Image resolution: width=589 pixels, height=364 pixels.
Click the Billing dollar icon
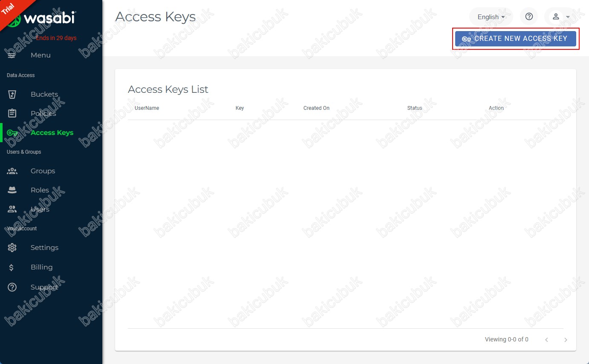[12, 267]
